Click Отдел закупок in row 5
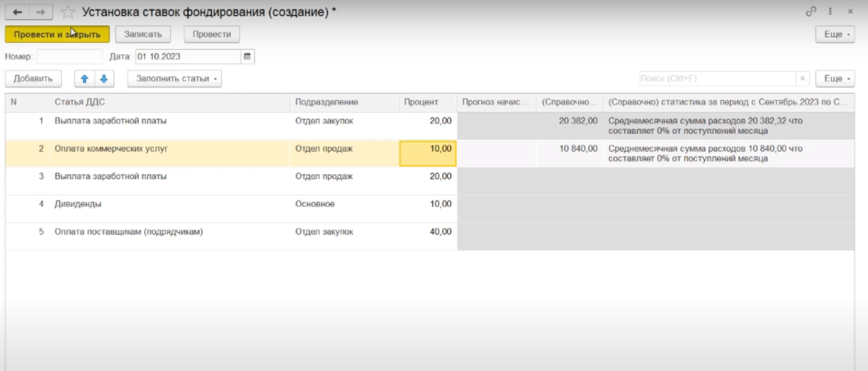 coord(344,236)
